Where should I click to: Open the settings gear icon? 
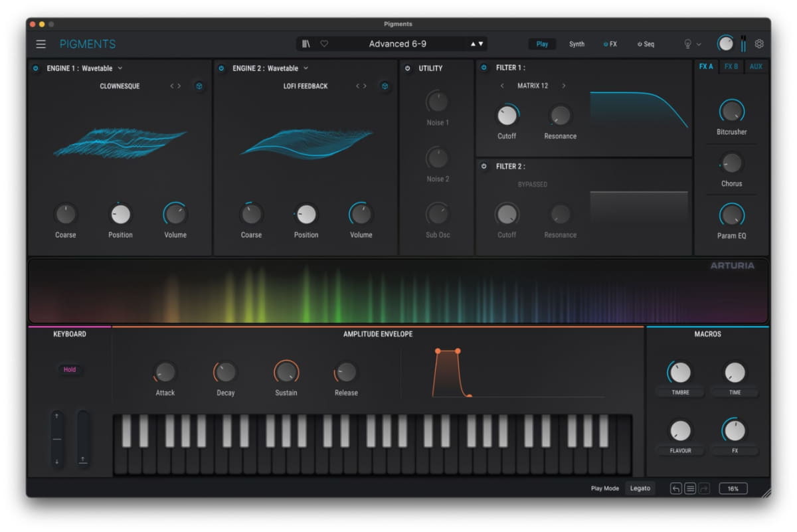pos(759,44)
